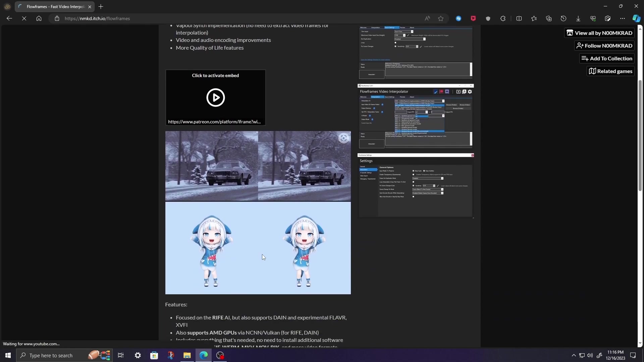
Task: Click View all by N00MKRAD
Action: point(599,33)
